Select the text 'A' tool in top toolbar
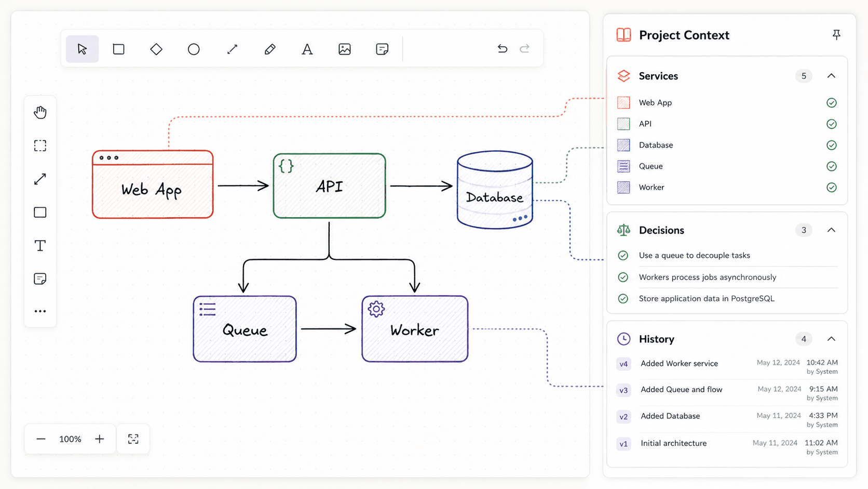The image size is (868, 489). 307,49
